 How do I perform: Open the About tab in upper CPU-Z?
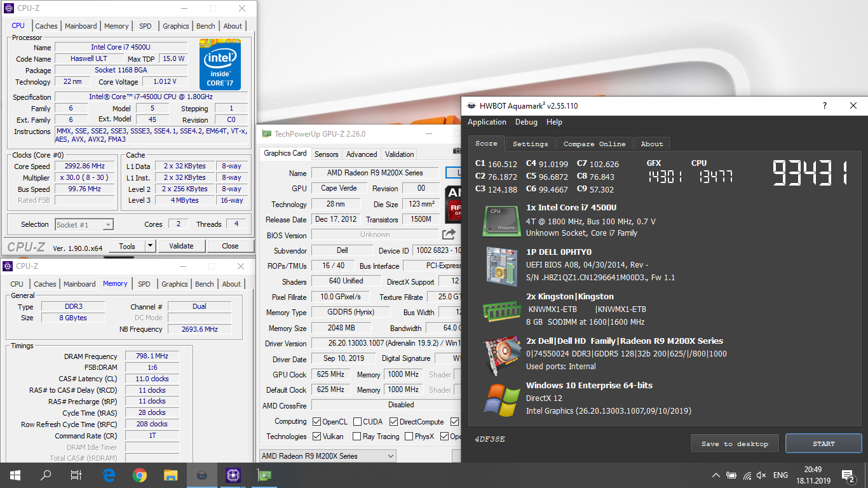[233, 26]
